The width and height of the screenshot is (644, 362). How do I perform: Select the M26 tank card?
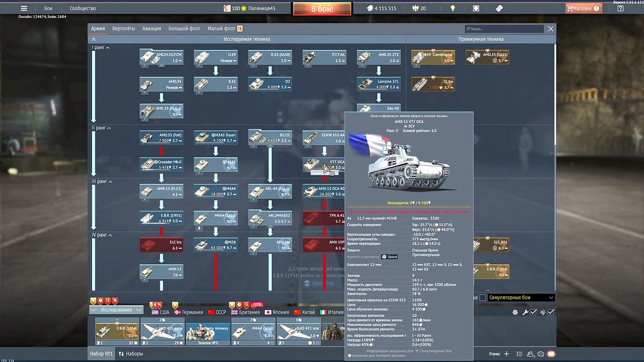[216, 245]
